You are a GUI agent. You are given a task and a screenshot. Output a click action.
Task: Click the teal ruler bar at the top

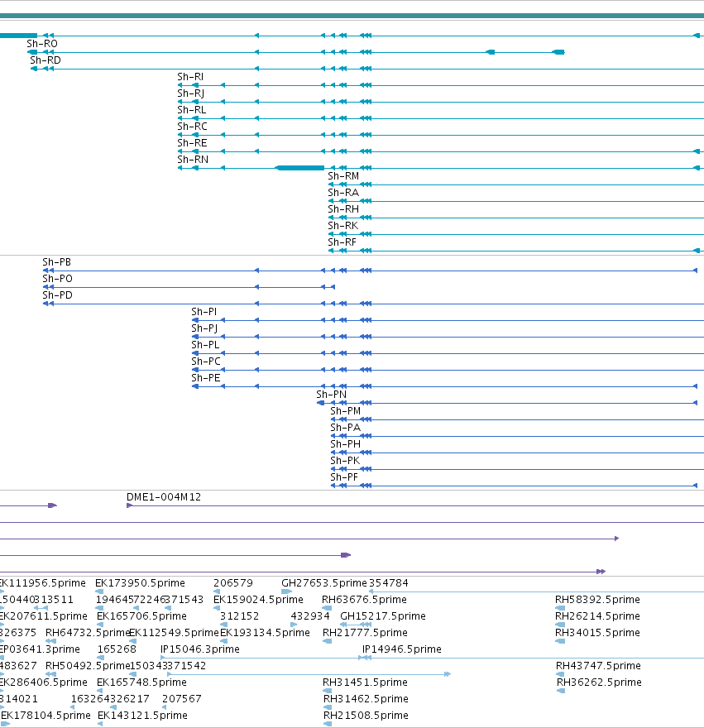pyautogui.click(x=352, y=16)
